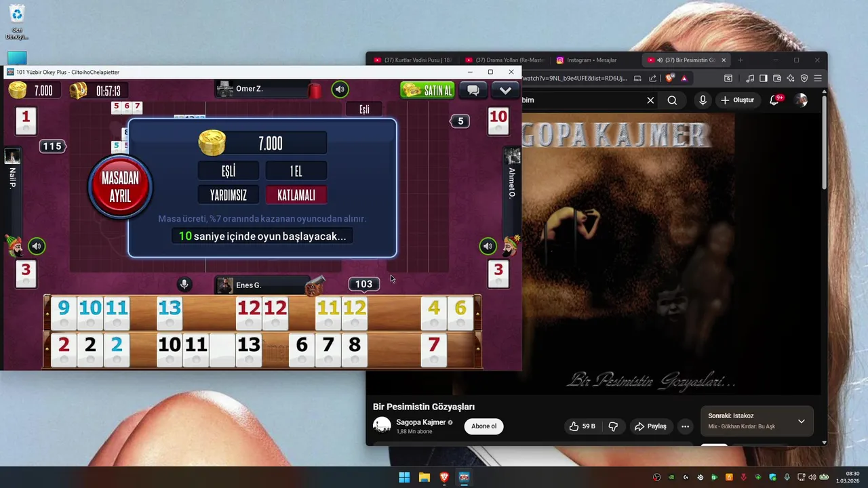Click the Paylaş share button
Screen dimensions: 868x488
(x=650, y=426)
